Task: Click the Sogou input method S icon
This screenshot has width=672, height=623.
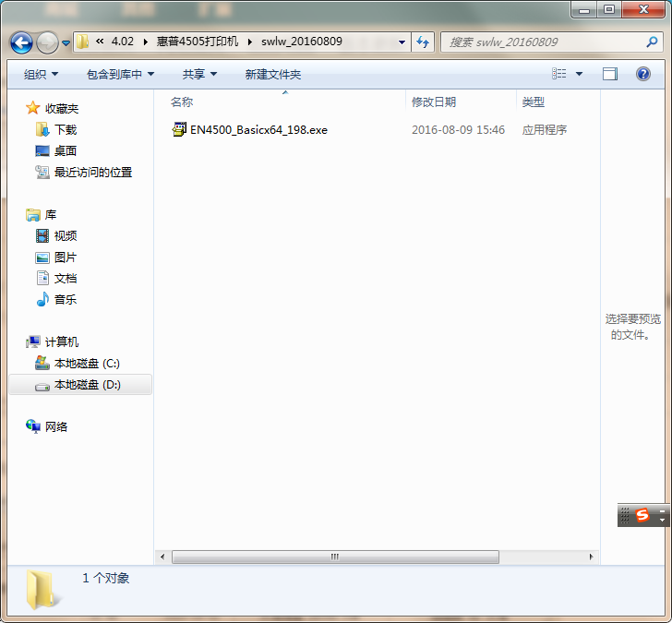Action: tap(642, 515)
